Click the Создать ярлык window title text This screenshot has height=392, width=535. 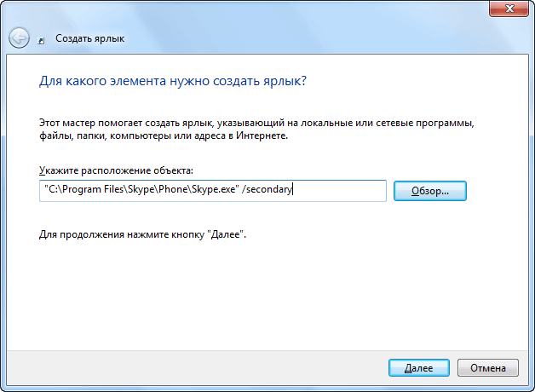click(x=88, y=38)
